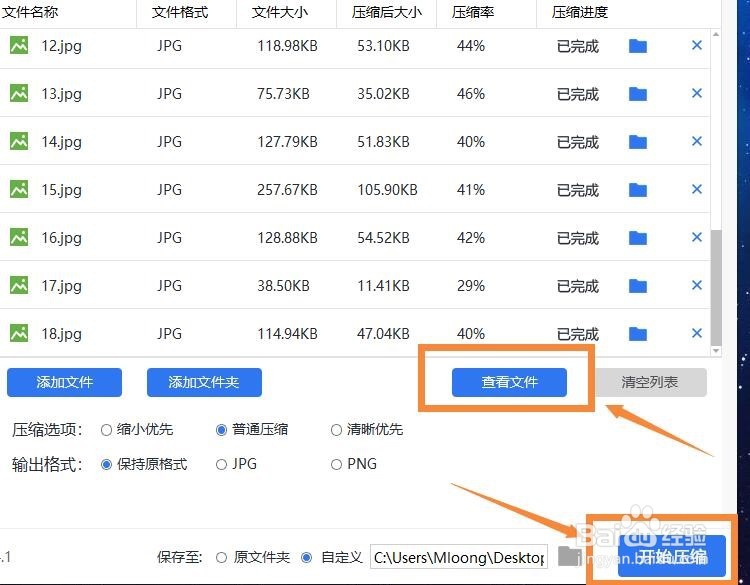
Task: Click file size 257.67KB
Action: 287,190
